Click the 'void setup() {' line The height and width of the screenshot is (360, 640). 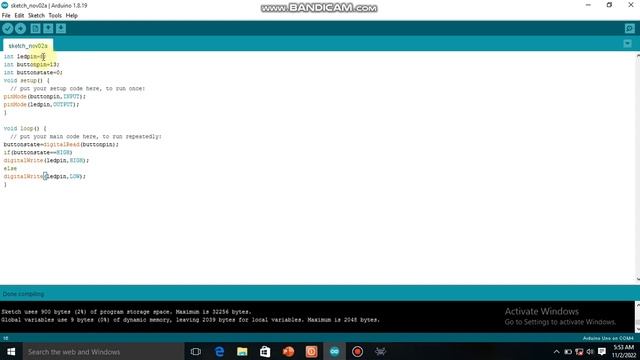coord(27,80)
